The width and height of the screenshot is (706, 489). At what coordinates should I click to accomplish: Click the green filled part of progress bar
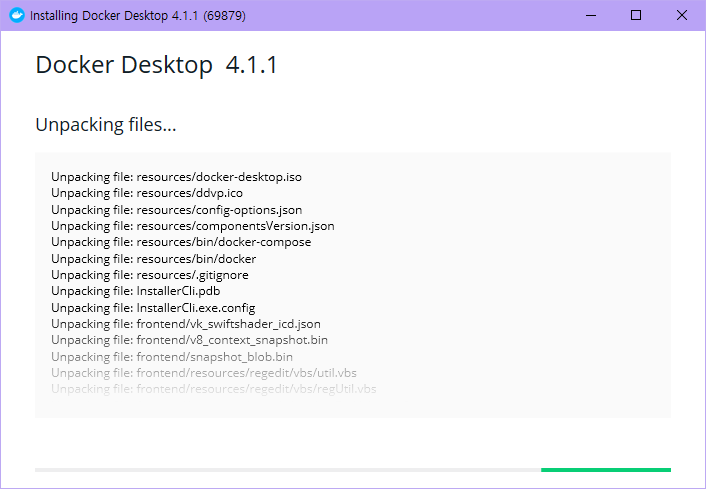pos(605,469)
